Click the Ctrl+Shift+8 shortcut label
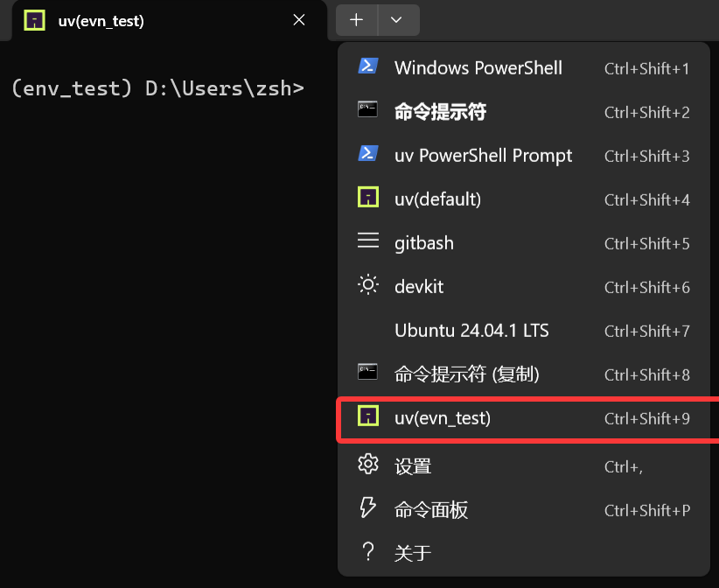Screen dimensions: 719x588 coord(647,374)
